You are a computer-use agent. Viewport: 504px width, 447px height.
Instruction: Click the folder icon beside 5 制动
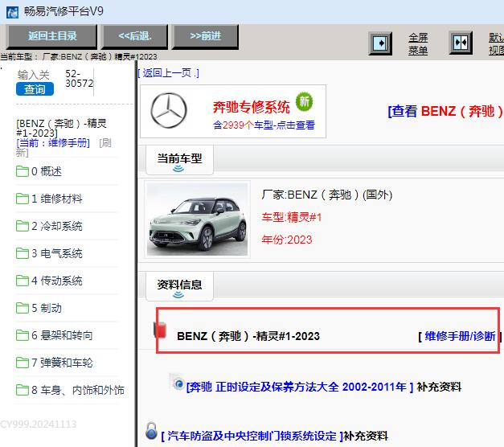coord(23,308)
